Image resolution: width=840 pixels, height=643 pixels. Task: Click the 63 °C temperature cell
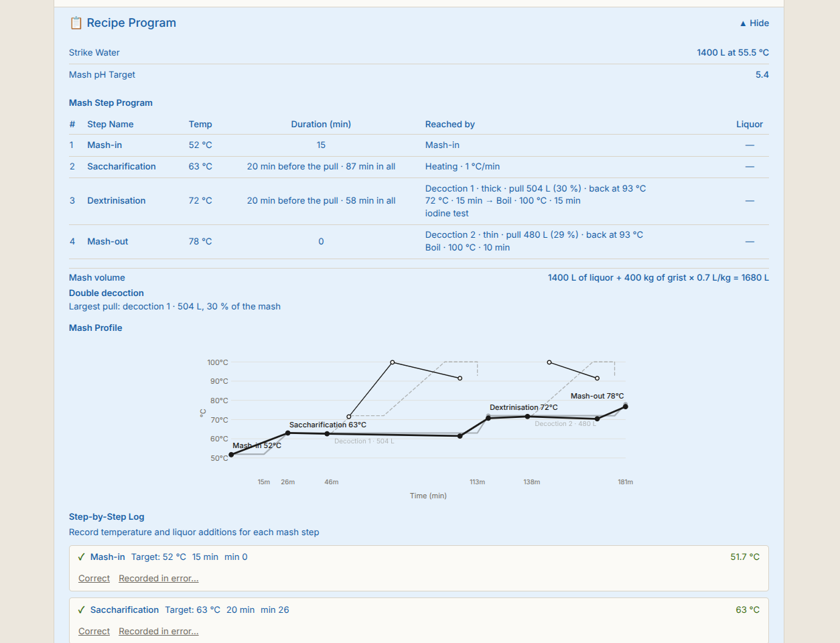point(200,166)
